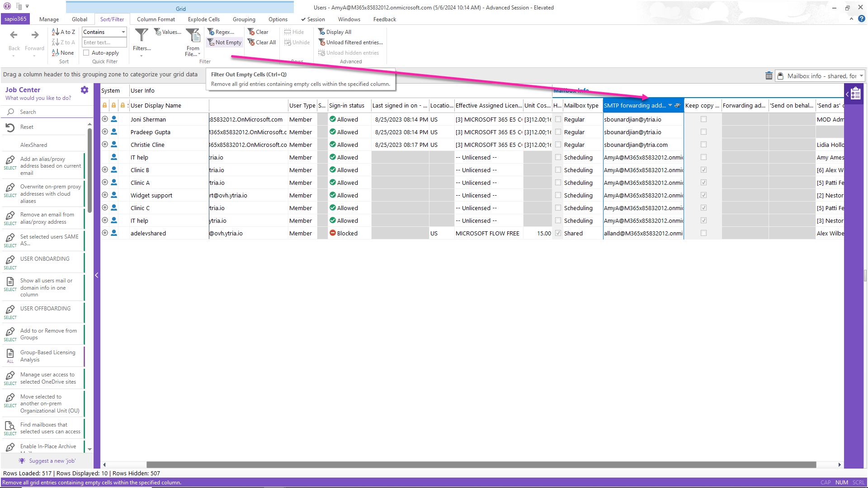Click Display All entries
Screen dimensions: 868x488
pos(335,32)
